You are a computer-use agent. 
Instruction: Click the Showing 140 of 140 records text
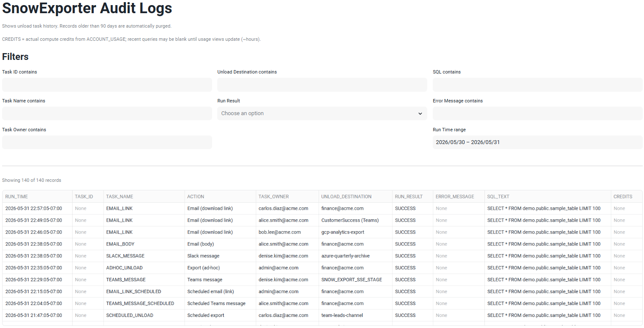(32, 181)
